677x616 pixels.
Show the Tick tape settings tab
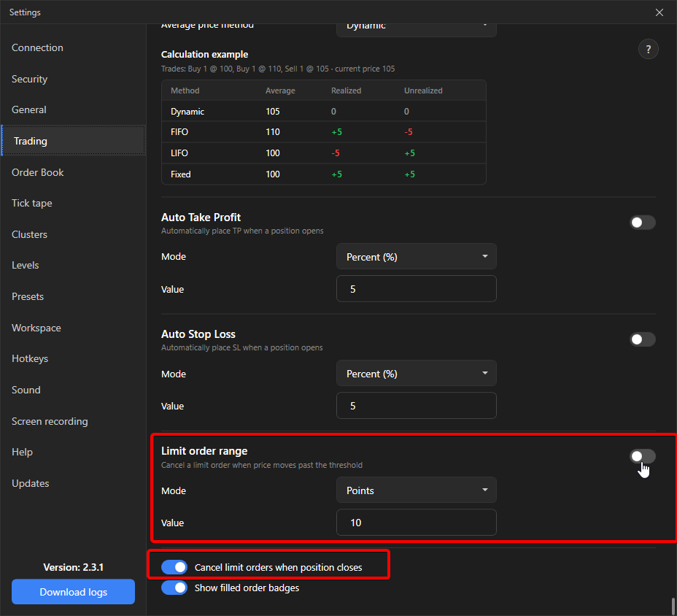74,203
